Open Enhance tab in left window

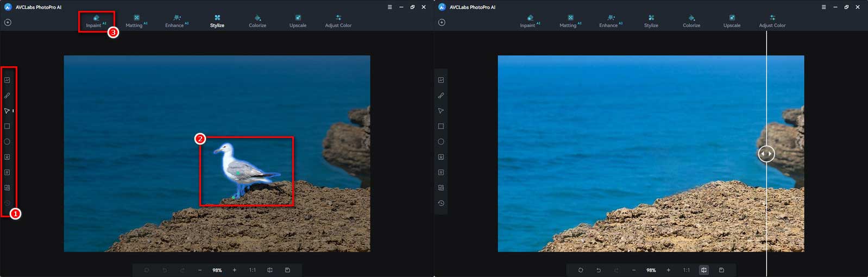(177, 21)
